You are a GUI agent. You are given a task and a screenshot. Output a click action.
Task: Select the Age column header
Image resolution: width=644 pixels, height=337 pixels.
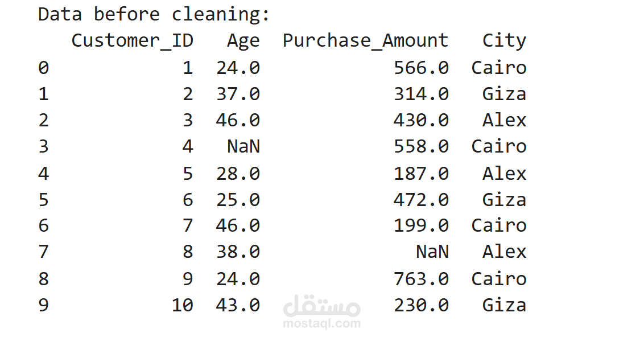(x=243, y=40)
